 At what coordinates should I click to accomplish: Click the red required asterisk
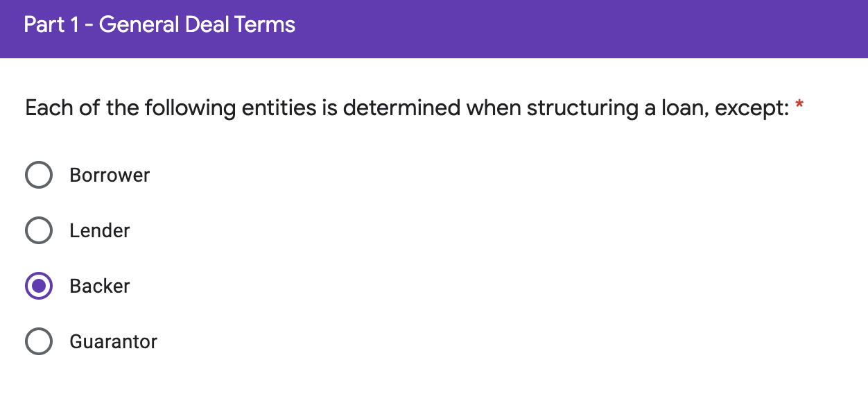pyautogui.click(x=799, y=106)
